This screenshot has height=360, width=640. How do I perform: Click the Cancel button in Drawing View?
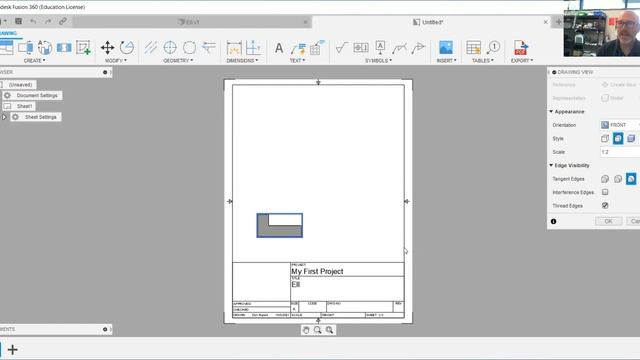click(x=633, y=221)
